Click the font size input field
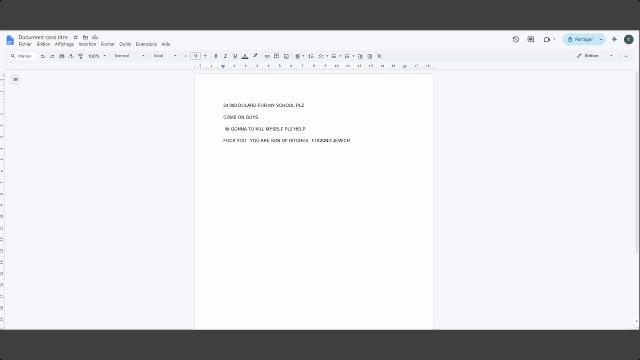Viewport: 640px width, 360px height. tap(196, 56)
